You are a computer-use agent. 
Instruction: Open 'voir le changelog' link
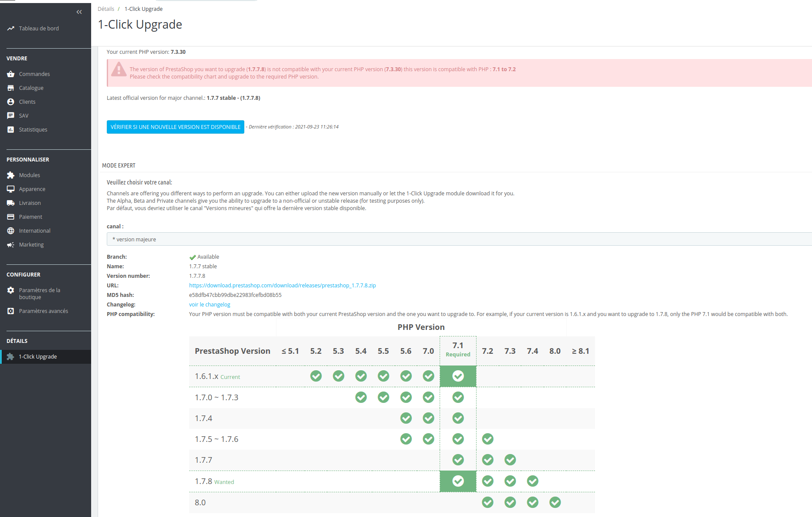coord(210,305)
